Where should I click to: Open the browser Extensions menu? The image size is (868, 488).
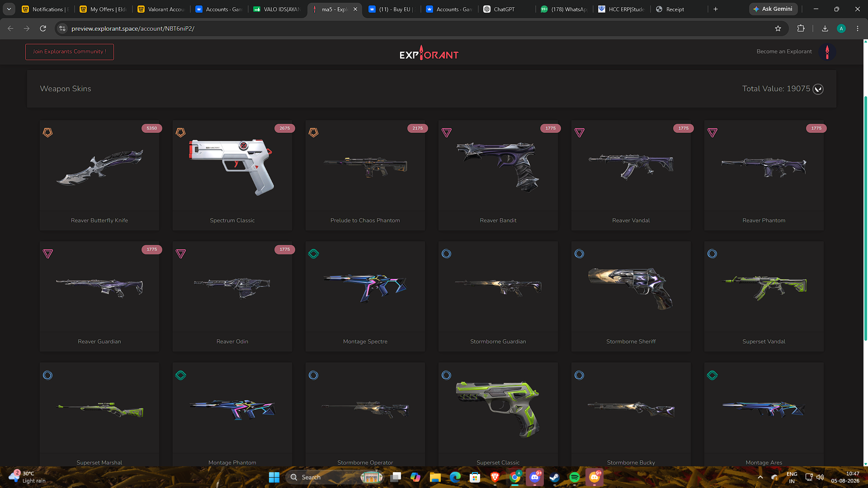pos(801,28)
